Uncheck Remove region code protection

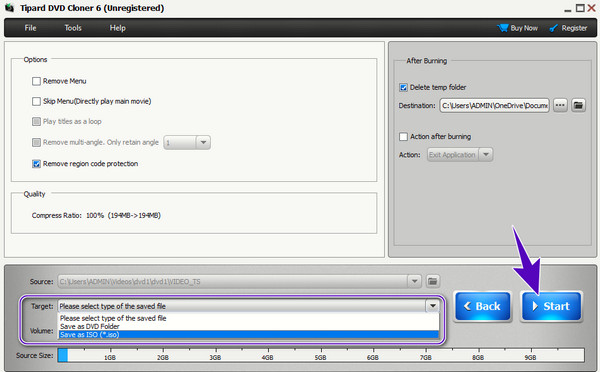point(36,164)
